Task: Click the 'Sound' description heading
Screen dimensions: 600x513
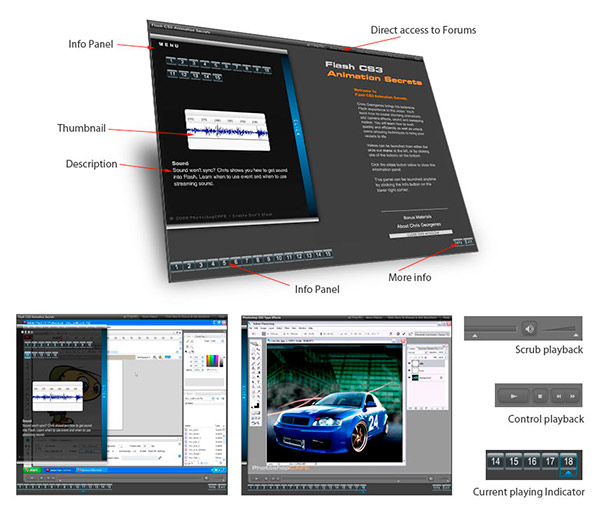Action: [180, 163]
